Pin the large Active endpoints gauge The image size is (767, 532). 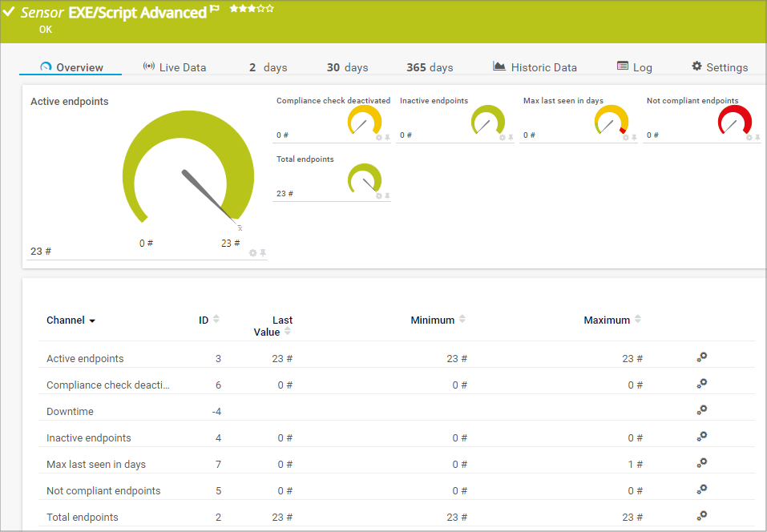[x=263, y=252]
